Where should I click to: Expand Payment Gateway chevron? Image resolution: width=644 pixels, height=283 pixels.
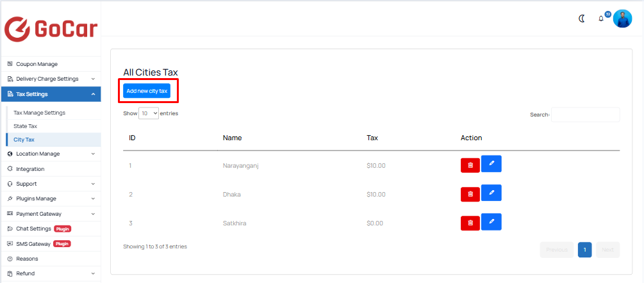(93, 214)
